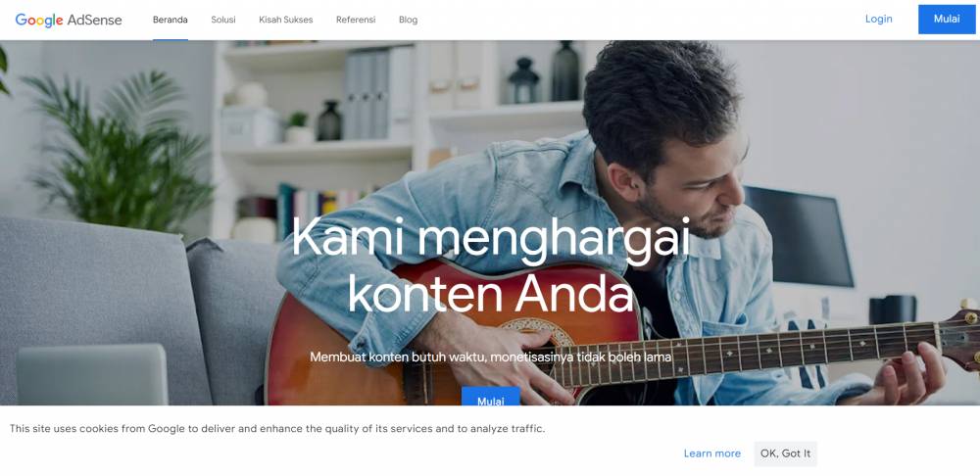The height and width of the screenshot is (476, 980).
Task: Dismiss cookies with OK, Got It
Action: tap(785, 453)
